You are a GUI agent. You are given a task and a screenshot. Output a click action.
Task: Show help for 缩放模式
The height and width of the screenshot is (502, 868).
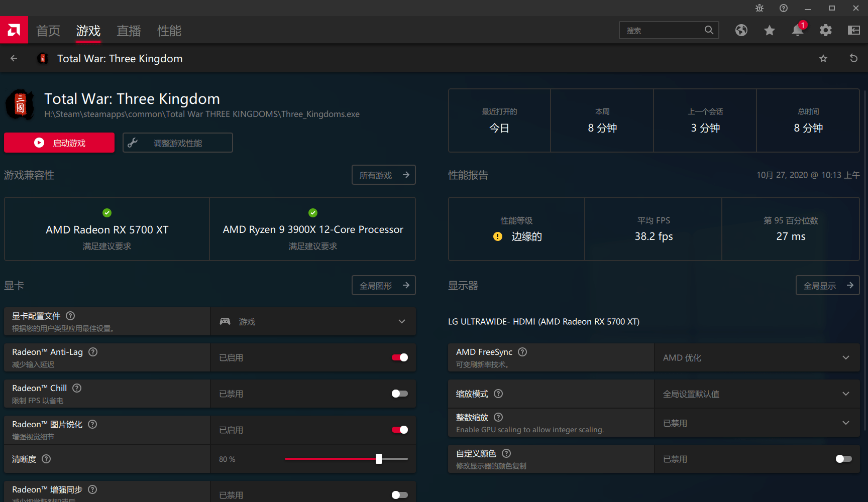[x=498, y=394]
